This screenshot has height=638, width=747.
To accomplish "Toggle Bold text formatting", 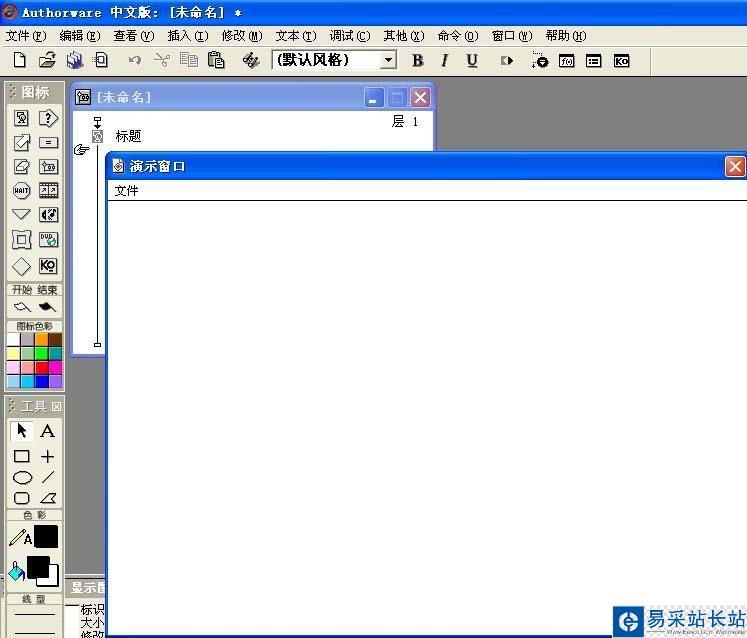I will [x=417, y=61].
